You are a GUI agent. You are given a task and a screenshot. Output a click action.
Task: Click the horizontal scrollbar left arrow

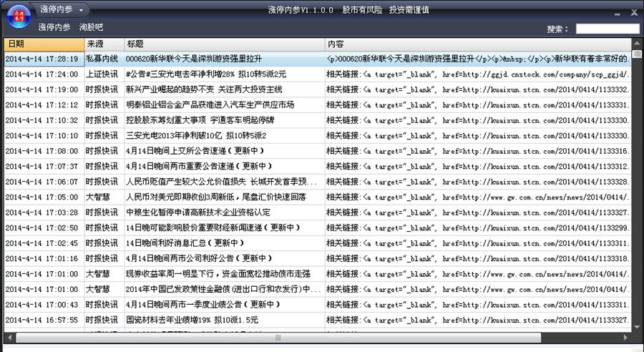coord(9,338)
